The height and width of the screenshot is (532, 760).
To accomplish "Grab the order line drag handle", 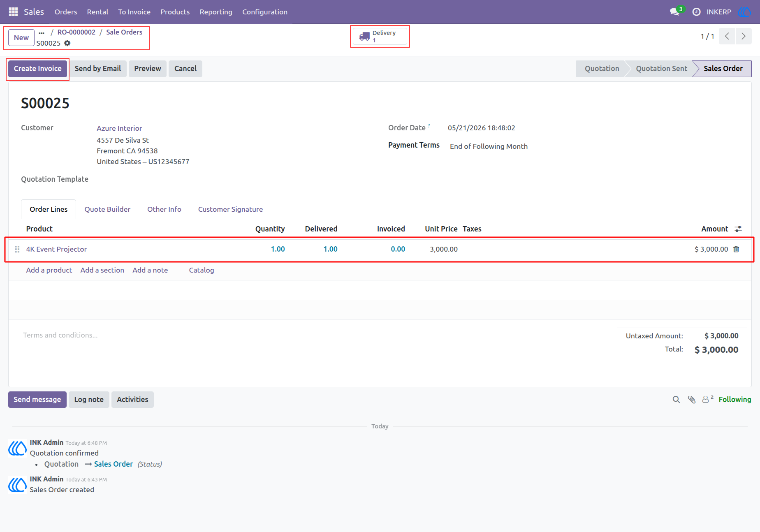I will pyautogui.click(x=17, y=249).
